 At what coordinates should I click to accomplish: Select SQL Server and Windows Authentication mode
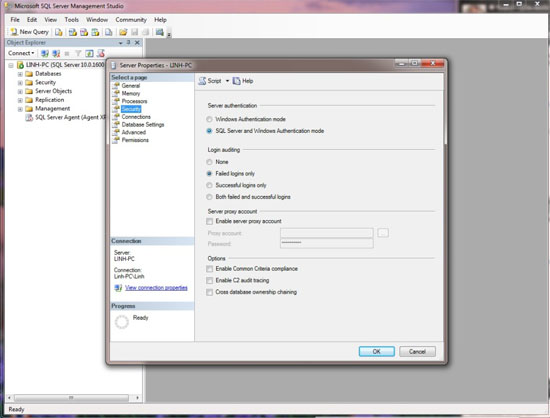point(209,131)
